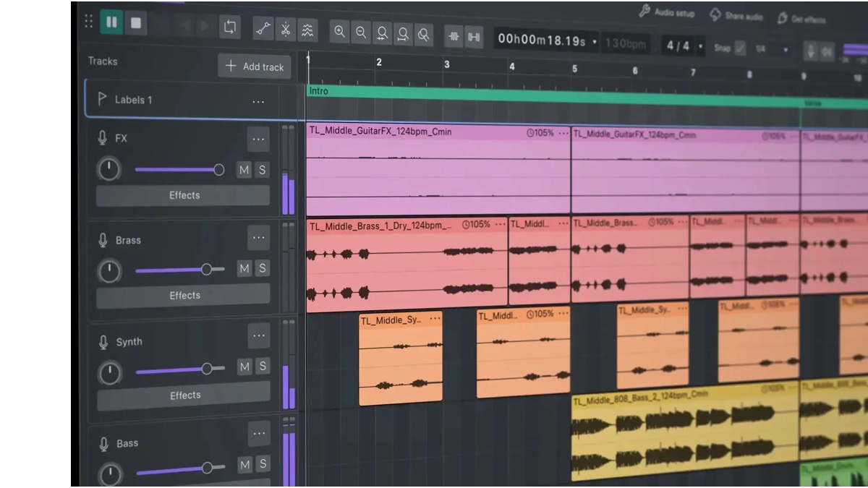Solo the Brass track
This screenshot has height=488, width=868.
(x=262, y=268)
